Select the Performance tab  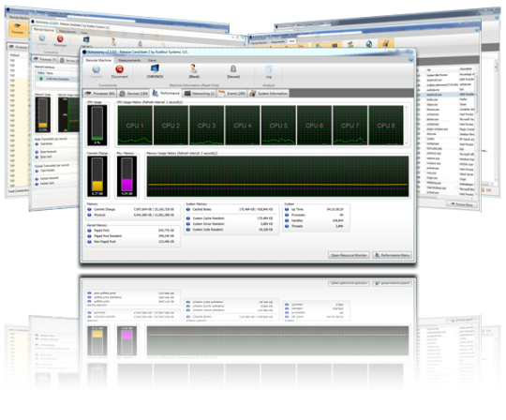pyautogui.click(x=166, y=93)
